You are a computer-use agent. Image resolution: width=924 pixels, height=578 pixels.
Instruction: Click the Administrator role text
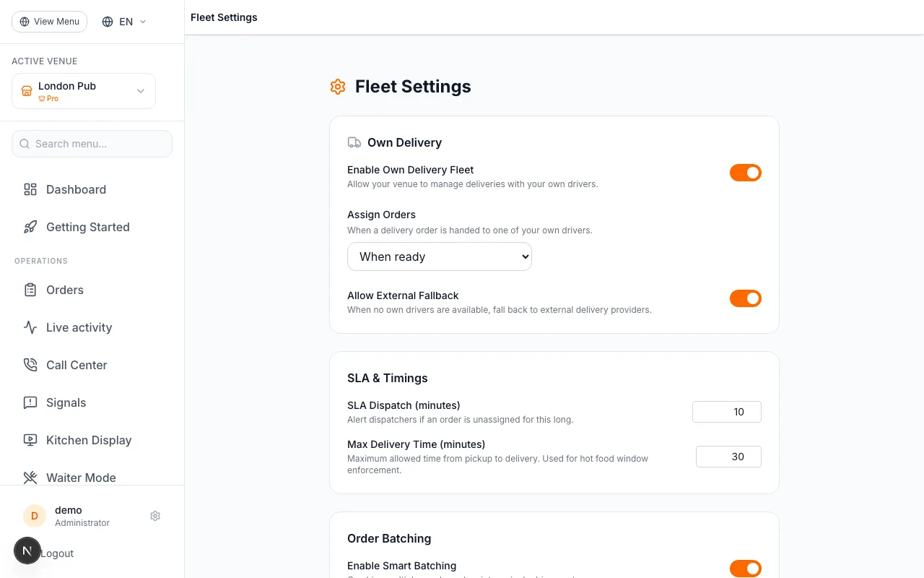pyautogui.click(x=82, y=523)
